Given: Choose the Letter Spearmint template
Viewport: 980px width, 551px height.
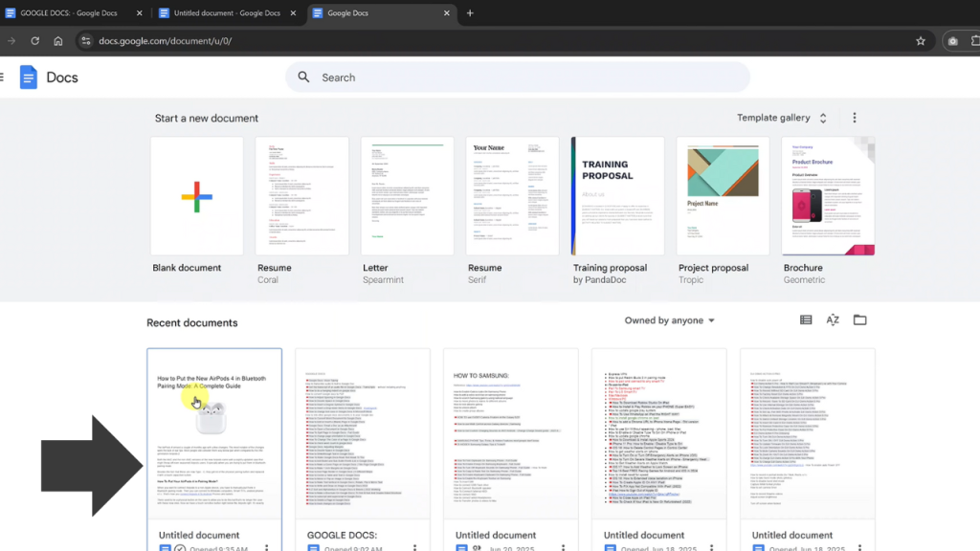Looking at the screenshot, I should click(408, 196).
